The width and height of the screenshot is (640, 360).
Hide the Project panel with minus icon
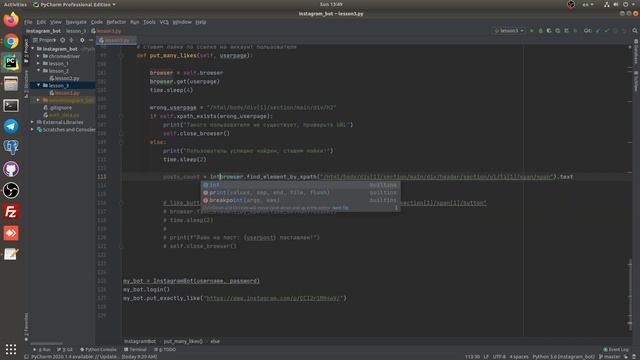[91, 40]
